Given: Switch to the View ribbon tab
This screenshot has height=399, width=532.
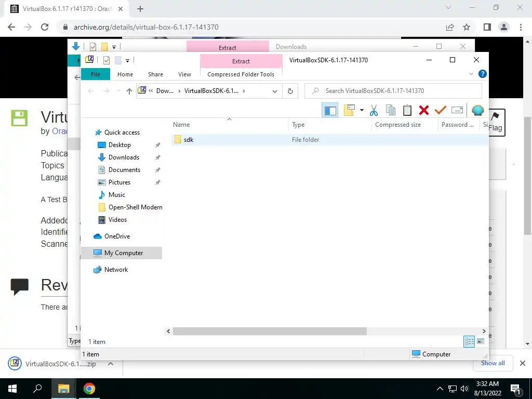Looking at the screenshot, I should (184, 74).
